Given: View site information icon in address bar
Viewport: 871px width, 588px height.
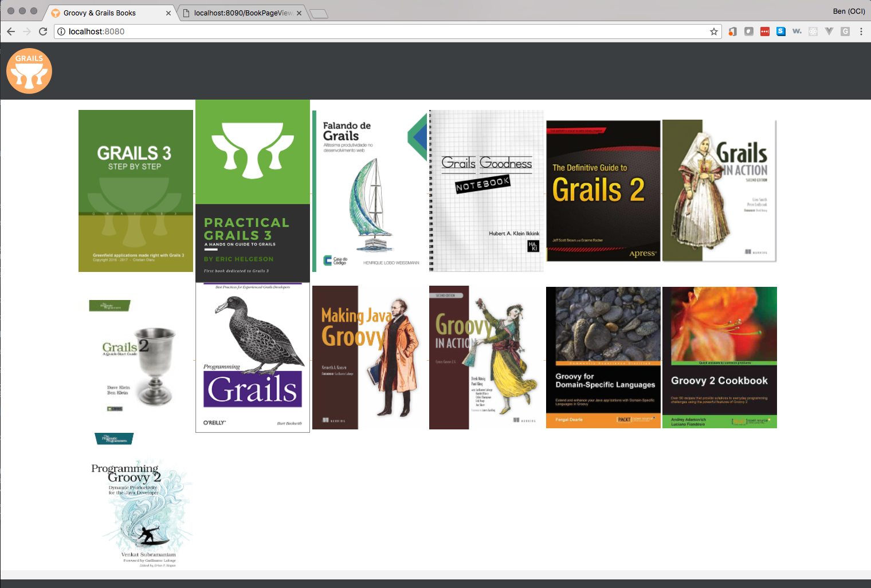Looking at the screenshot, I should (x=61, y=31).
